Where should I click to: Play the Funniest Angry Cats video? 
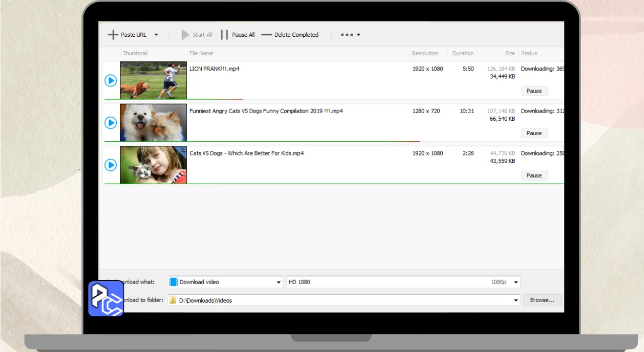tap(111, 123)
